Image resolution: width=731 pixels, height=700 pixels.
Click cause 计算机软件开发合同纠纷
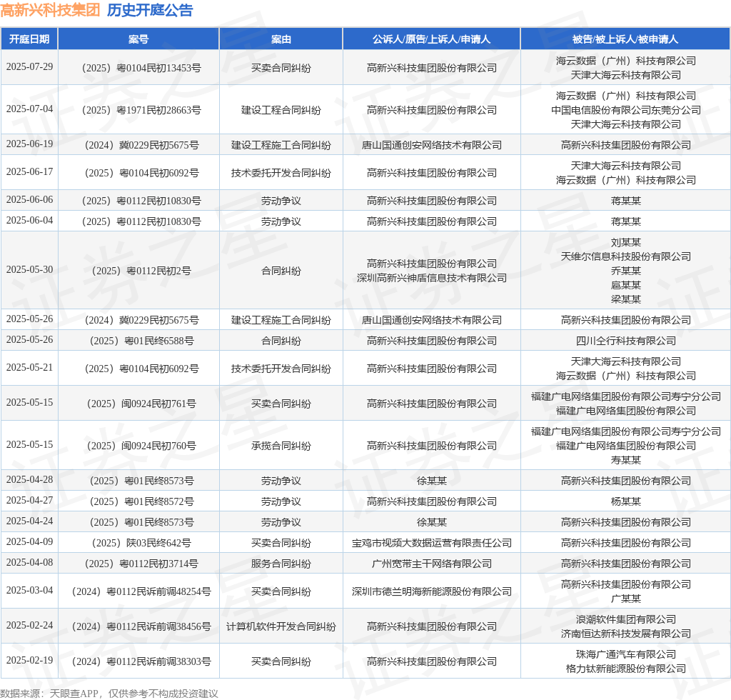281,626
